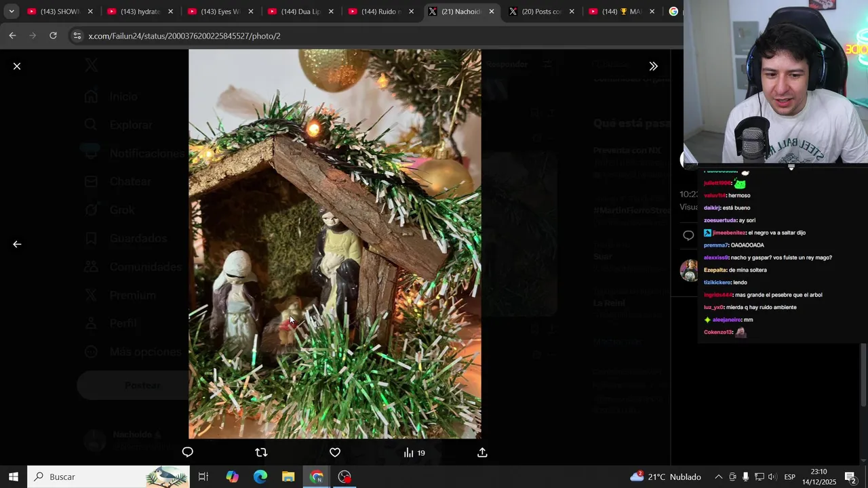This screenshot has width=868, height=488.
Task: Open clock showing 23:10 14/12/2025
Action: (818, 476)
